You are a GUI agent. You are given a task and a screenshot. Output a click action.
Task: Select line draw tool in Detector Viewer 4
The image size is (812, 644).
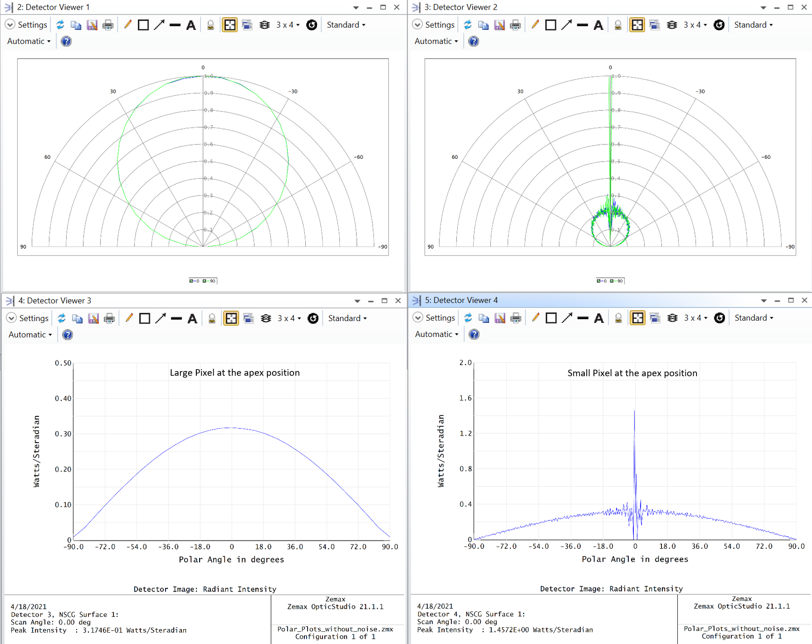coord(583,318)
